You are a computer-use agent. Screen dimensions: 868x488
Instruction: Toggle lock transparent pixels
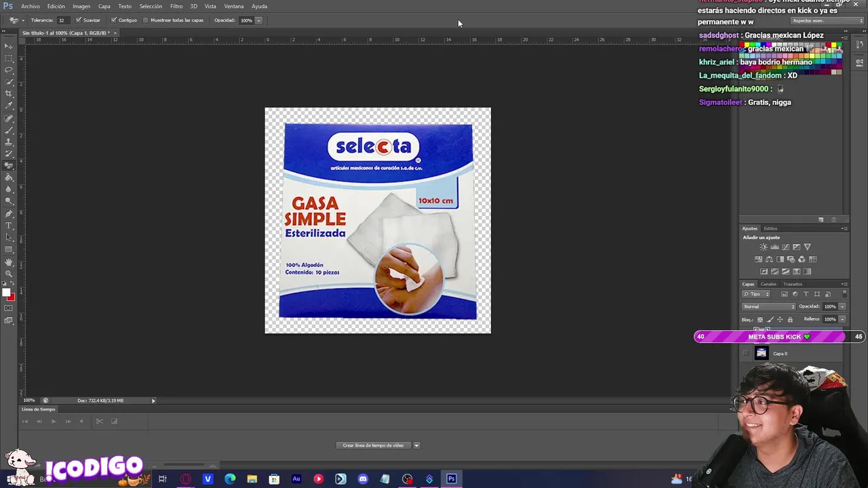(x=760, y=319)
